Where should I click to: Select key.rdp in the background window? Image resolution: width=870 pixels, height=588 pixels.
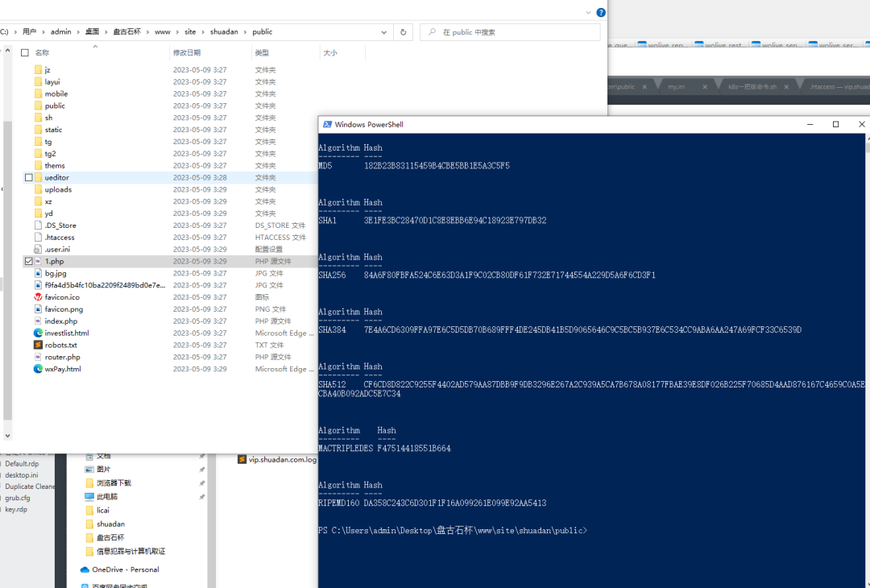16,509
